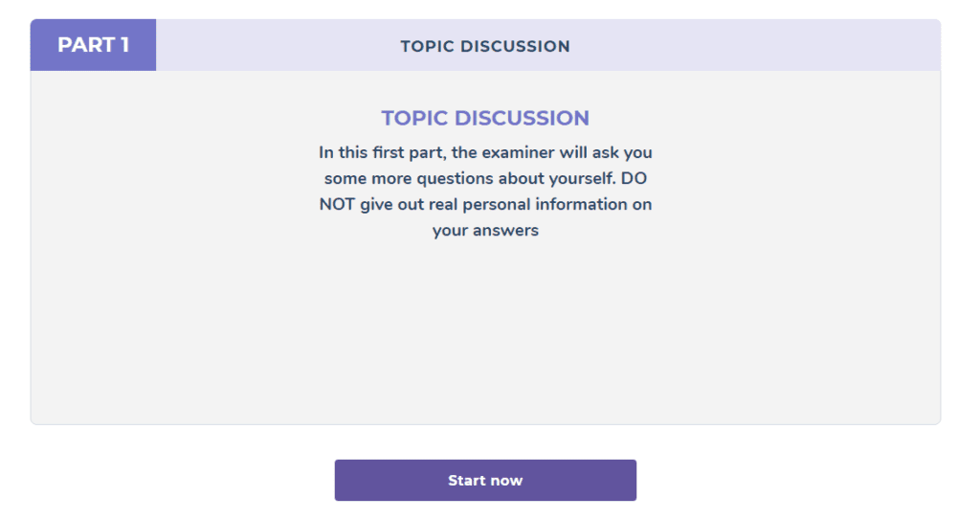Click the line "NOT give out real personal information"
Image resolution: width=980 pixels, height=520 pixels.
click(485, 204)
